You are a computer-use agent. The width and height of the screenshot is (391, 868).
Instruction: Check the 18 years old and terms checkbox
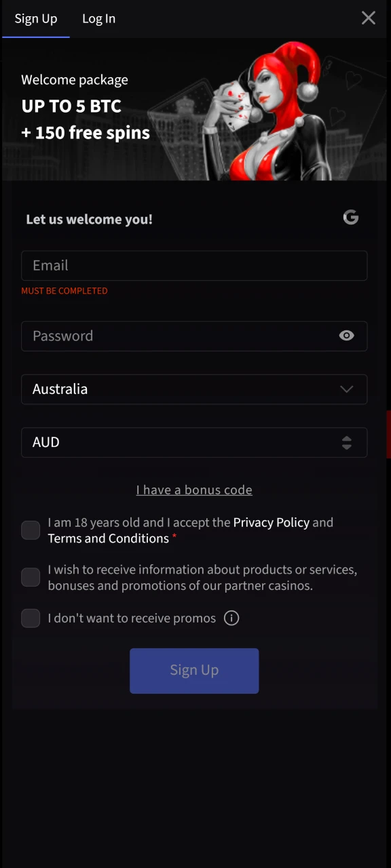(x=30, y=530)
